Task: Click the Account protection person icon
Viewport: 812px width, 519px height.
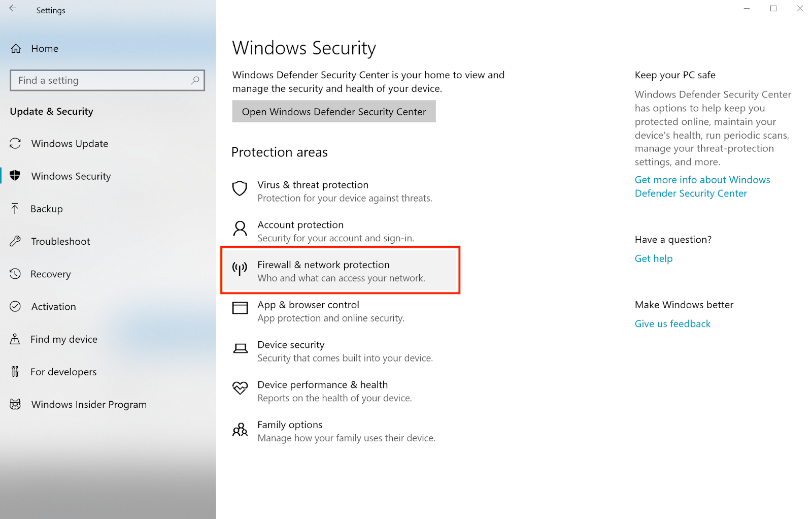Action: tap(240, 229)
